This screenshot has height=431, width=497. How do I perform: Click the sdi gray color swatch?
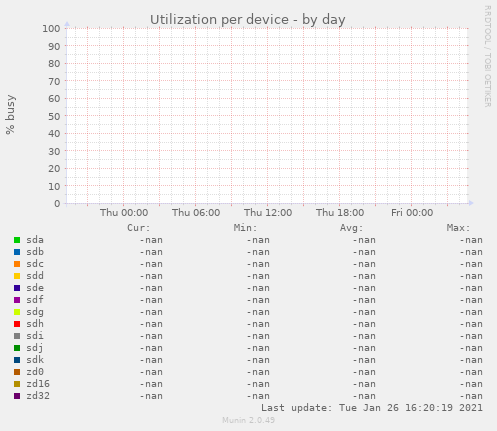pyautogui.click(x=17, y=336)
